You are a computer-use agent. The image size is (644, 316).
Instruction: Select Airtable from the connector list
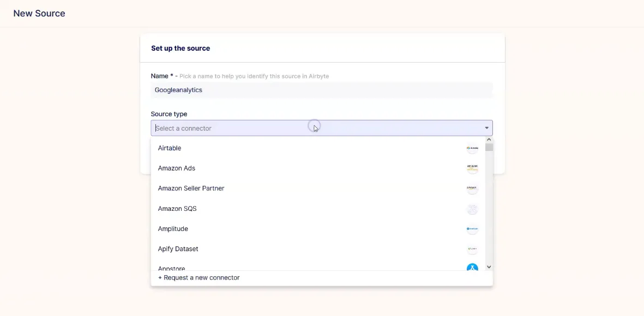318,148
